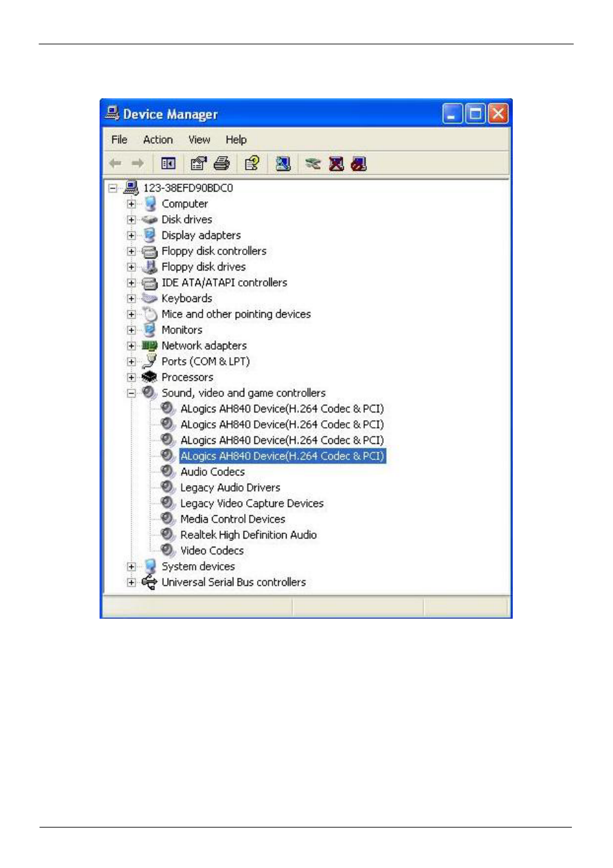613x868 pixels.
Task: Collapse the 123-38EFD90BDC0 root node
Action: click(113, 188)
